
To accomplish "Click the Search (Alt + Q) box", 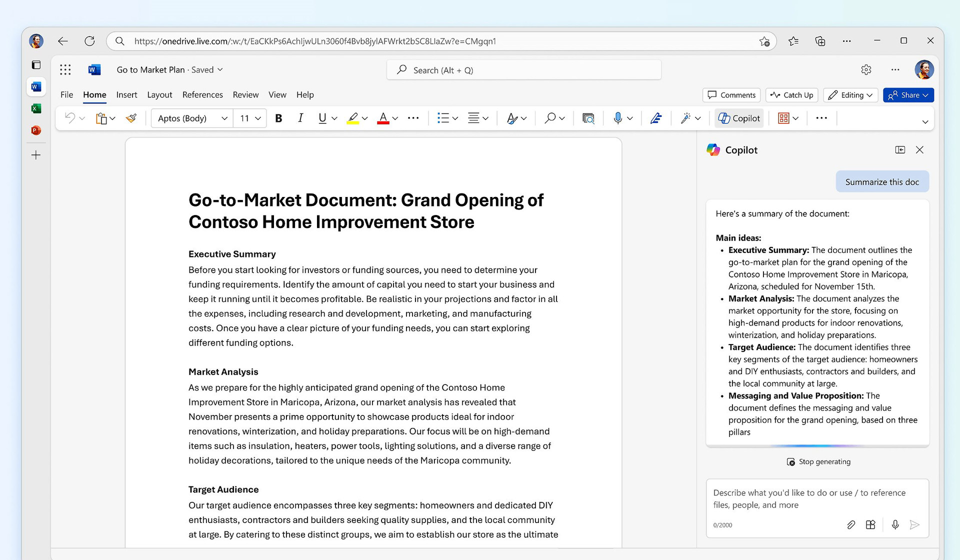I will 524,70.
